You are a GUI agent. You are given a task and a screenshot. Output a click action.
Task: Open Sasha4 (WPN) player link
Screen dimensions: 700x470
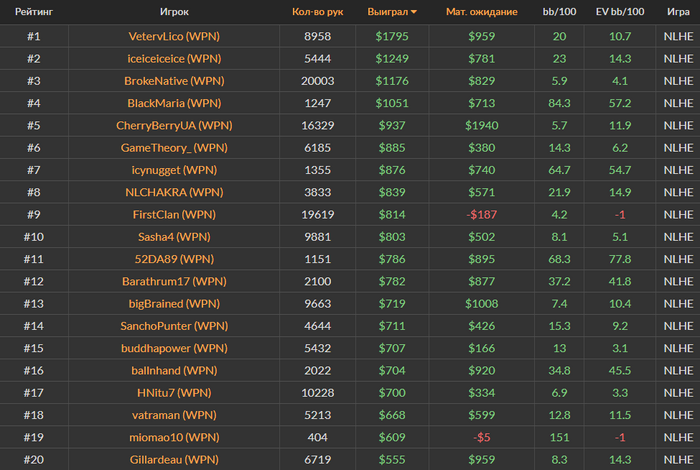(x=174, y=237)
